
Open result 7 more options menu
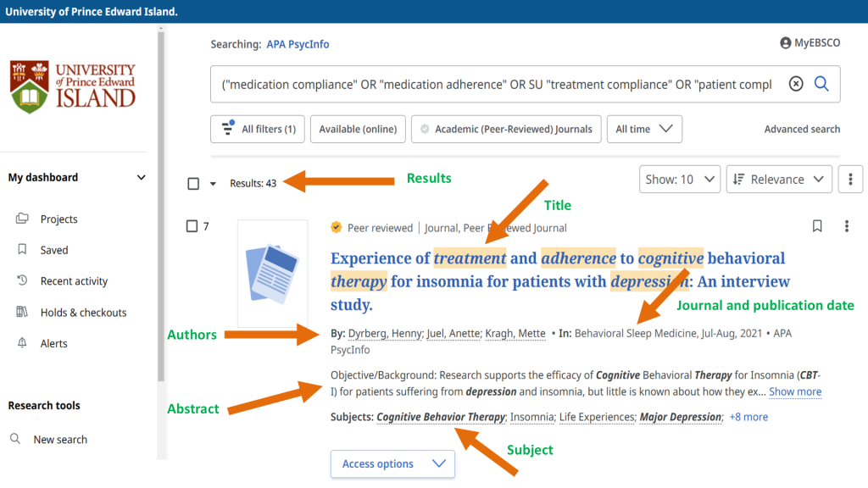click(x=846, y=226)
